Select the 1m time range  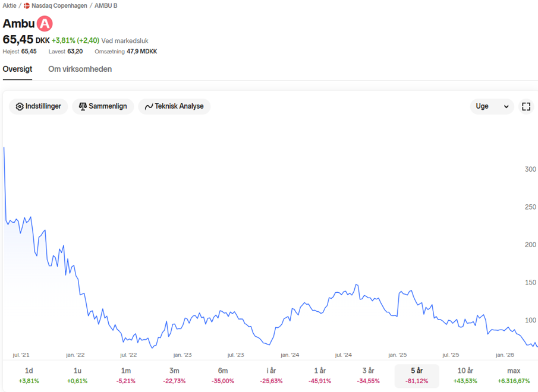click(126, 376)
